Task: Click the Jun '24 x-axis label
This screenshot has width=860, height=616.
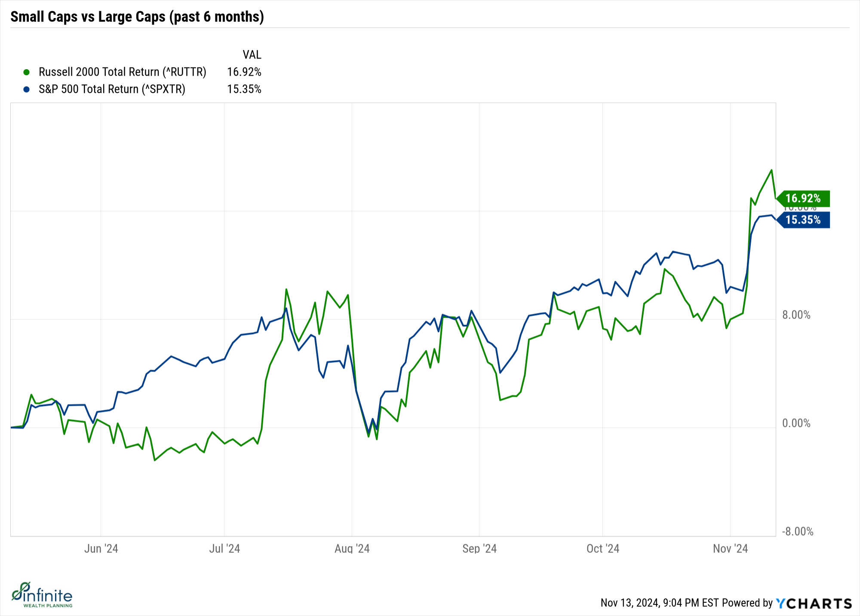Action: pos(101,549)
